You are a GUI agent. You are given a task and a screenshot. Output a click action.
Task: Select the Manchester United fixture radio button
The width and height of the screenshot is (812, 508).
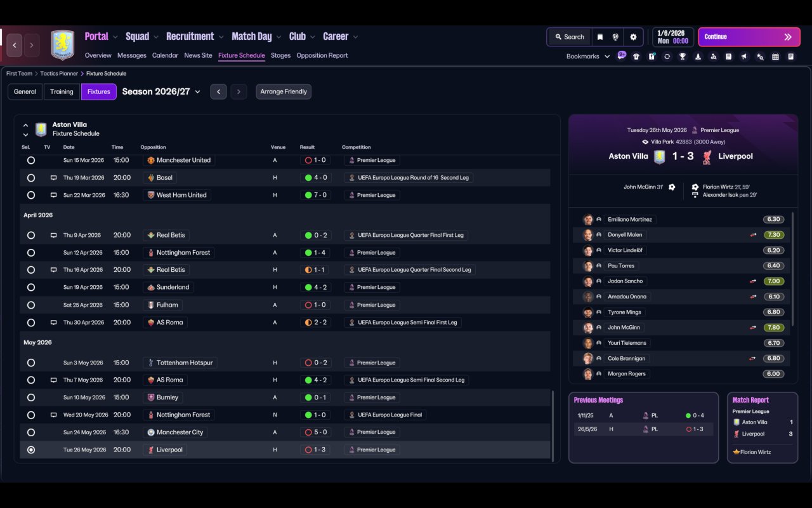click(x=31, y=160)
